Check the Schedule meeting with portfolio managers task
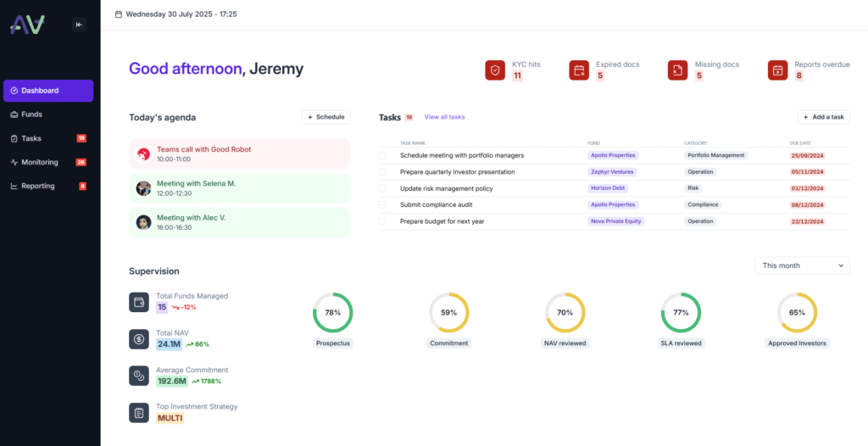The width and height of the screenshot is (868, 446). point(382,155)
